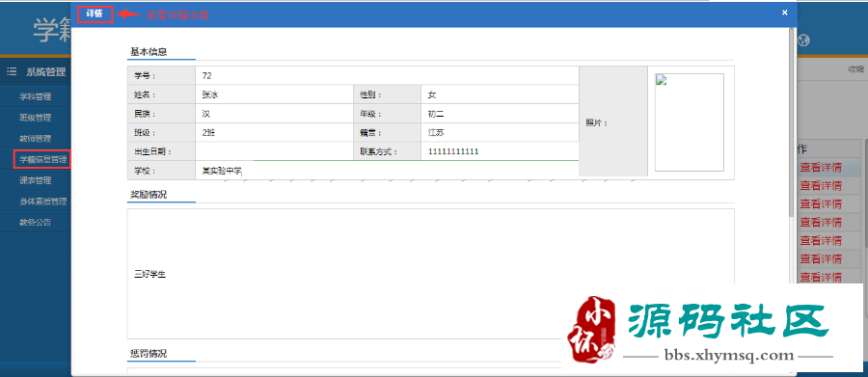
Task: Open 教务公告 in the sidebar
Action: coord(36,223)
